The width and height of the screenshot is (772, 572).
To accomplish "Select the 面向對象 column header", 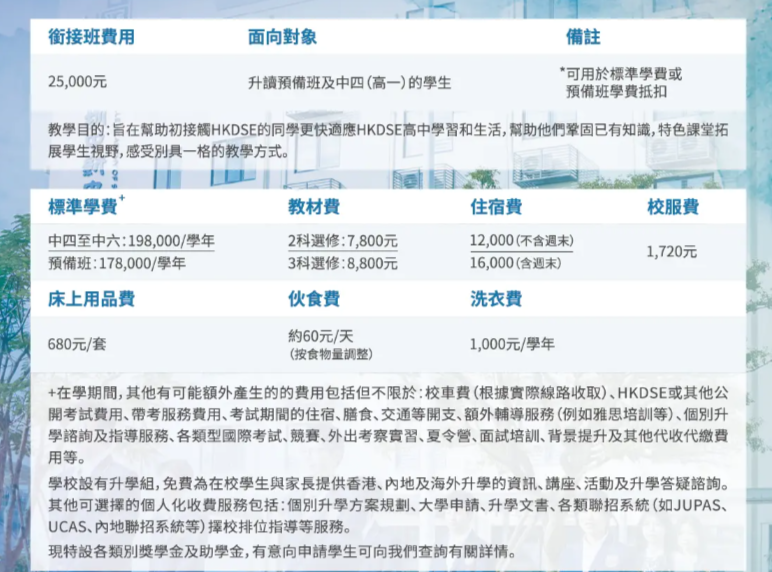I will (282, 37).
